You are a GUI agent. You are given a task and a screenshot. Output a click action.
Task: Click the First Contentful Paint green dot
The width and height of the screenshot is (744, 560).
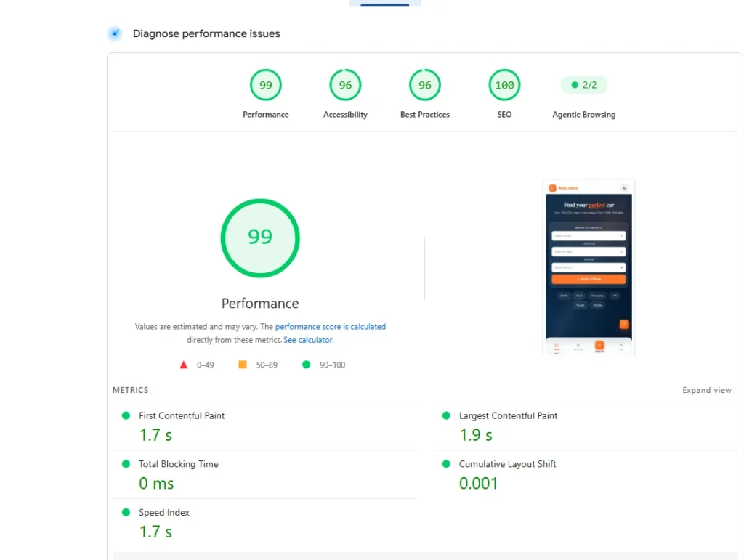126,415
